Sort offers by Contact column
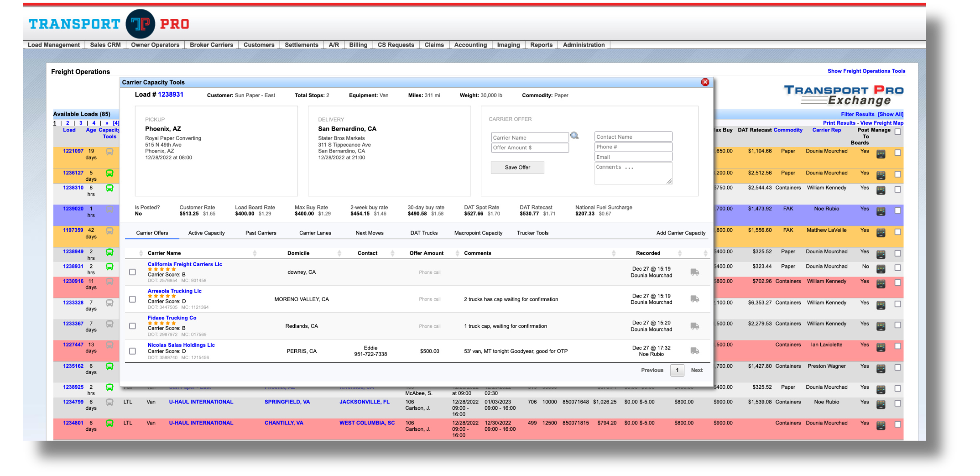This screenshot has height=476, width=980. pyautogui.click(x=367, y=253)
